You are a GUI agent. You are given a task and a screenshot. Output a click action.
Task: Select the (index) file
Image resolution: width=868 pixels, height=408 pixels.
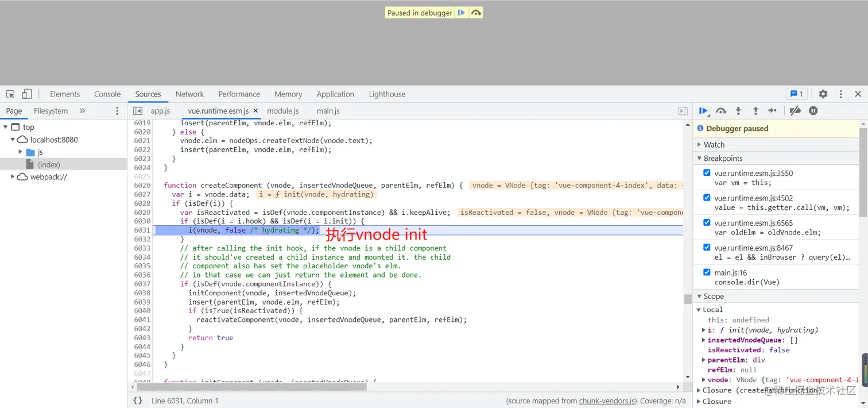pos(49,164)
